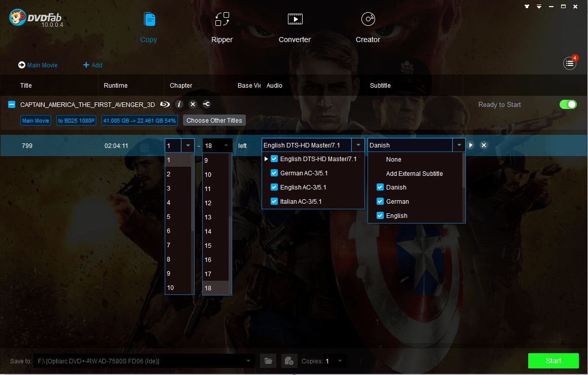Uncheck English DTS-HD Master/7.1 audio
Image resolution: width=588 pixels, height=375 pixels.
274,159
